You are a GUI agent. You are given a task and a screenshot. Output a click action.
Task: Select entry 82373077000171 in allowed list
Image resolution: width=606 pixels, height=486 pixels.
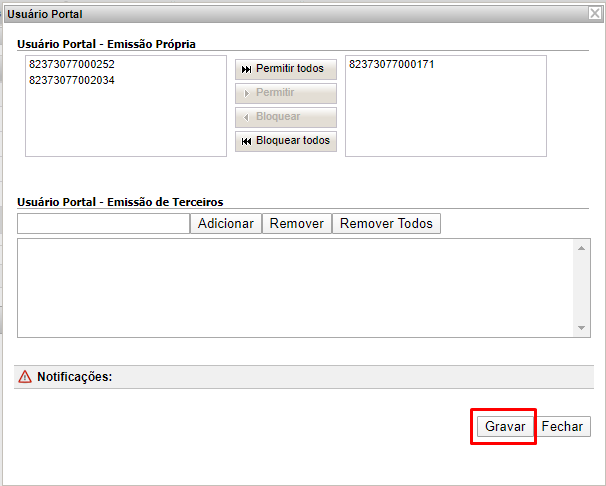pyautogui.click(x=392, y=64)
